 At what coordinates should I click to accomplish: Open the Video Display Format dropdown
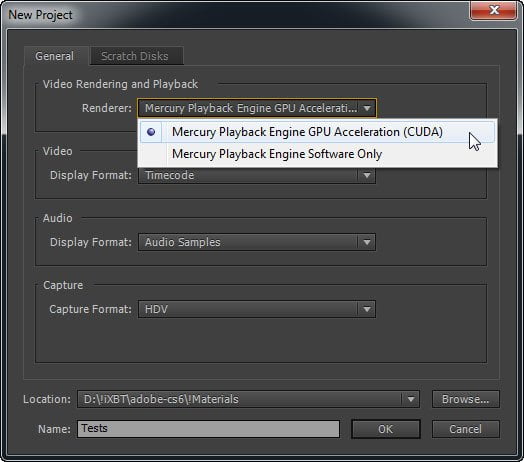(257, 175)
